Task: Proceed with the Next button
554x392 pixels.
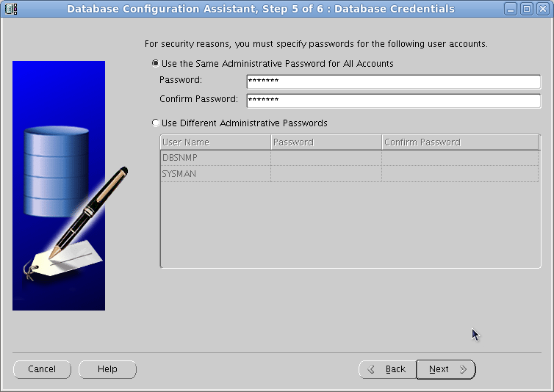Action: point(446,369)
